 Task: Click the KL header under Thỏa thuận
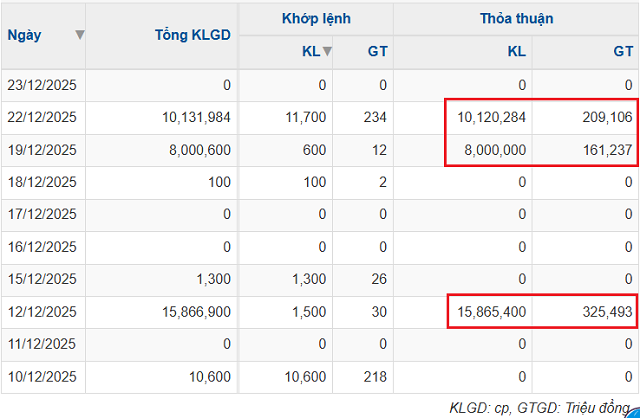click(516, 52)
